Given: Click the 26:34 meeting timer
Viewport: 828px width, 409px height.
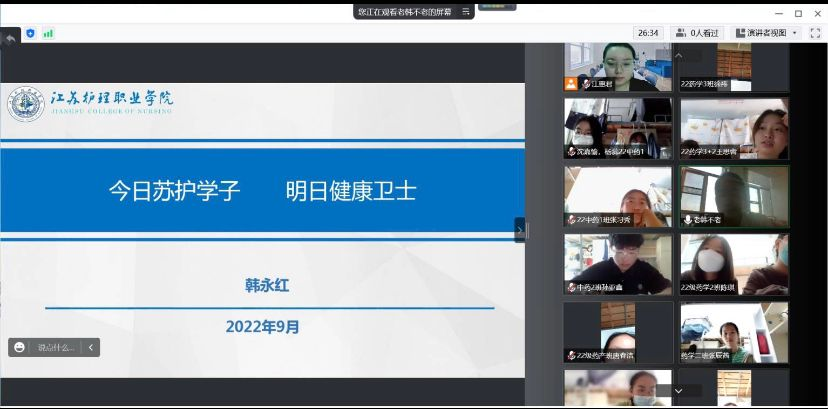Looking at the screenshot, I should point(648,33).
